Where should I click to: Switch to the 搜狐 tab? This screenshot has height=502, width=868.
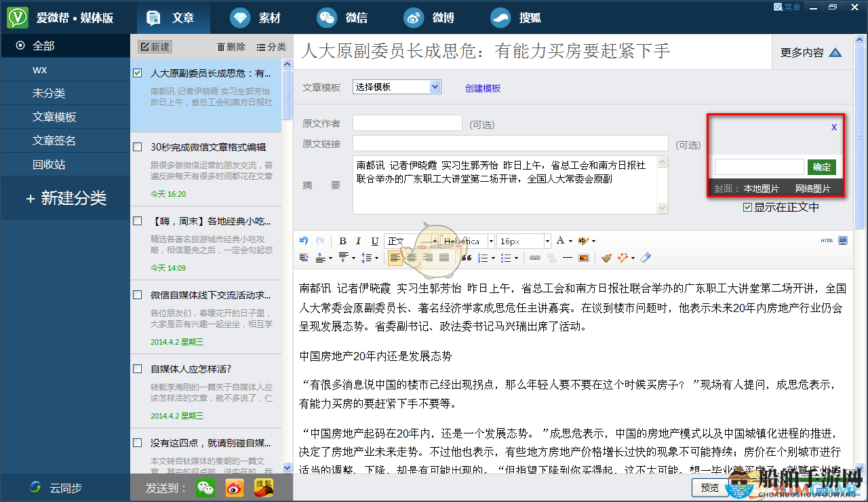516,18
